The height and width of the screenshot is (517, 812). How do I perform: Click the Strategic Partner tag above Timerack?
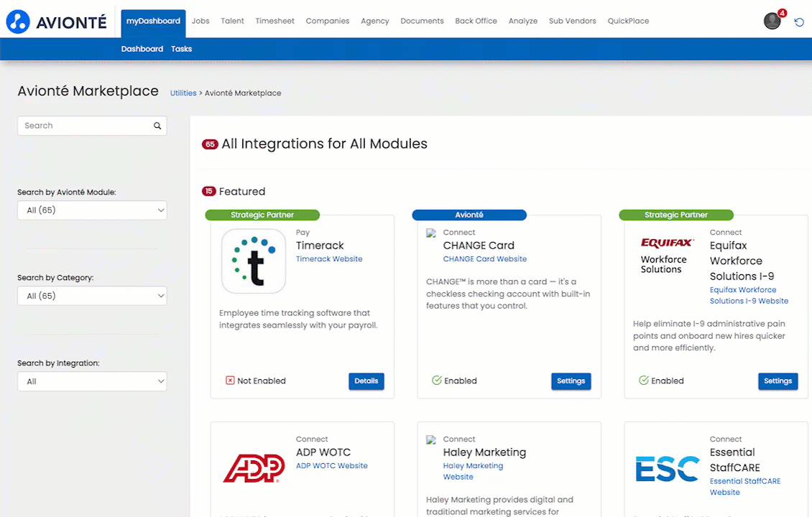[262, 215]
